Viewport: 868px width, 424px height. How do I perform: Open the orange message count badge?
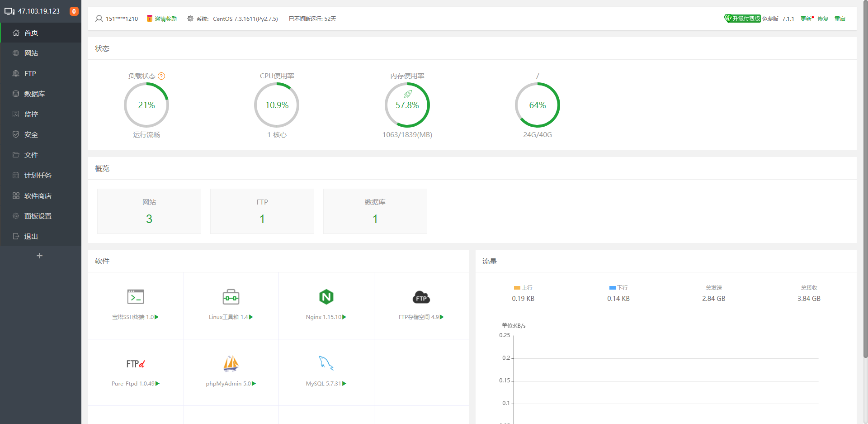click(x=74, y=11)
